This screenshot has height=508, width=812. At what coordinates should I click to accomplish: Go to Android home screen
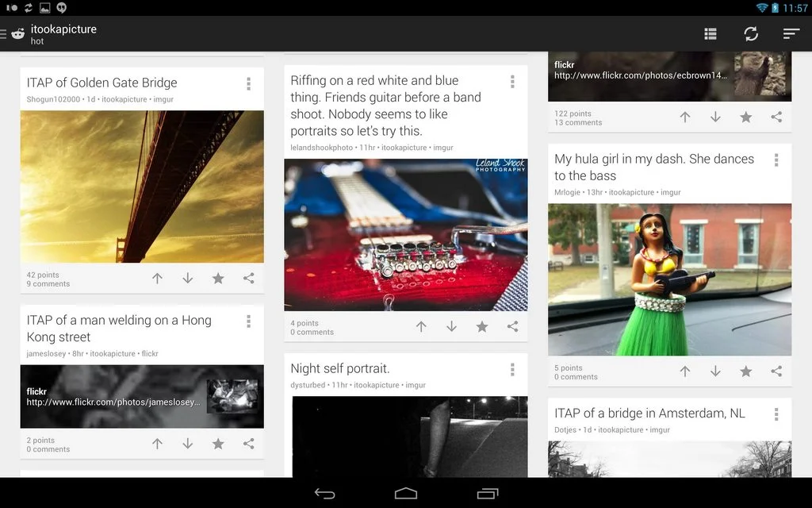[x=406, y=494]
